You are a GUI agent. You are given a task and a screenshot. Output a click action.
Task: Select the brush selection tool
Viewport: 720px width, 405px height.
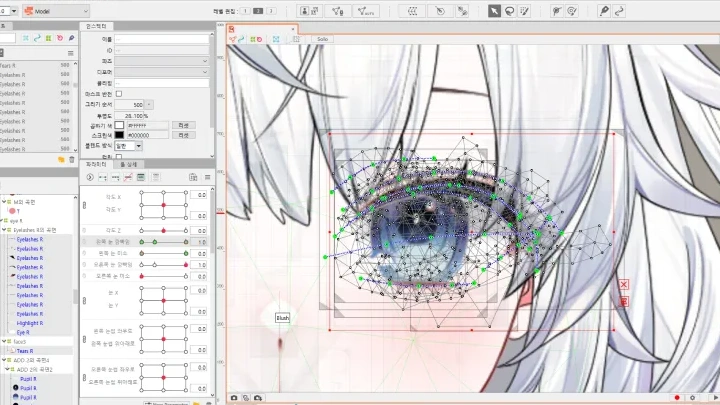pos(524,11)
